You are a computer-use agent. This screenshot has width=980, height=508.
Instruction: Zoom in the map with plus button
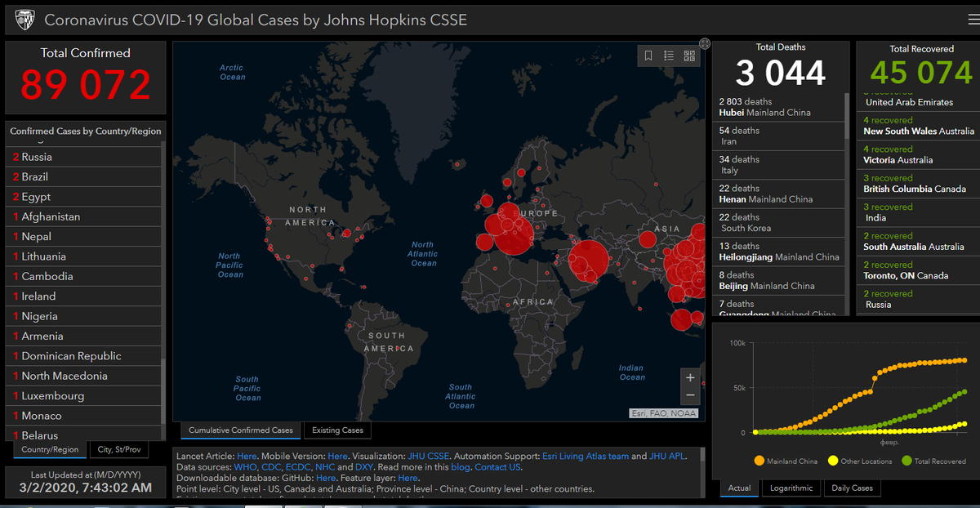pyautogui.click(x=690, y=377)
